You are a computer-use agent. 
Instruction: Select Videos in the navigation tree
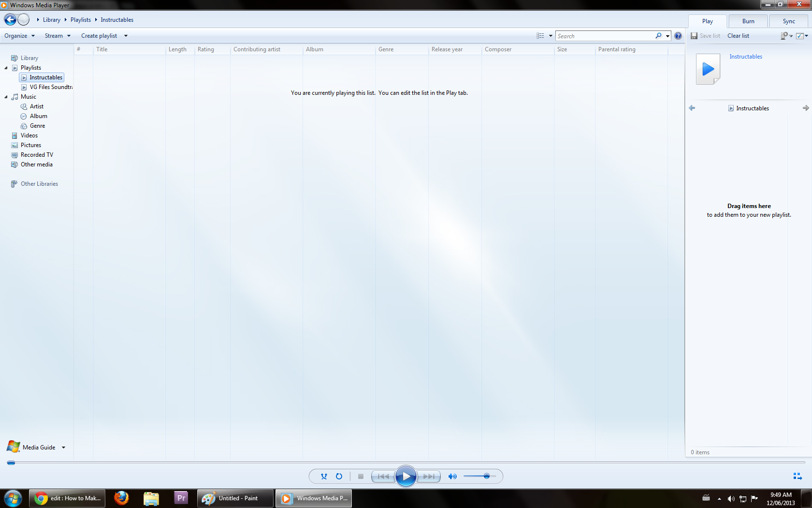pos(25,135)
